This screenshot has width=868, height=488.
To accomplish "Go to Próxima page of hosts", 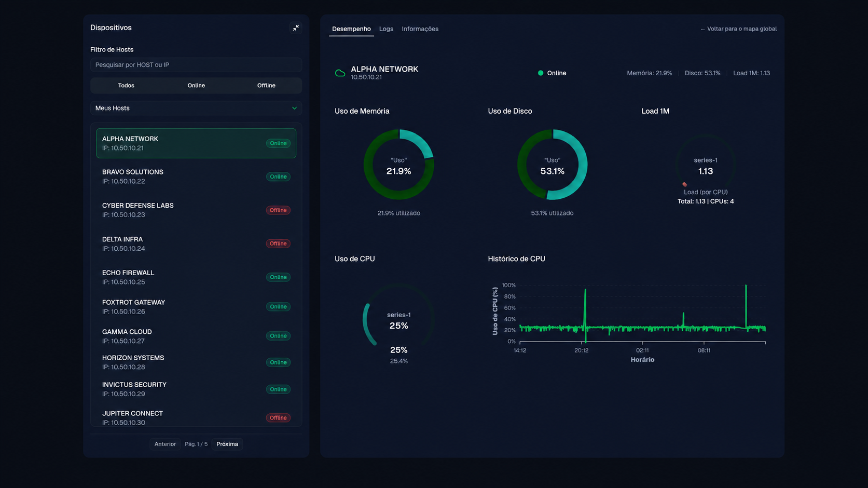I will [x=227, y=444].
